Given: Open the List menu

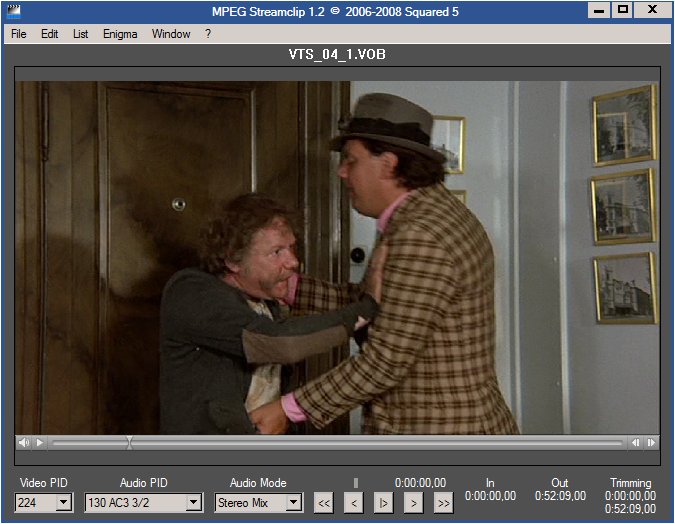Looking at the screenshot, I should tap(81, 34).
